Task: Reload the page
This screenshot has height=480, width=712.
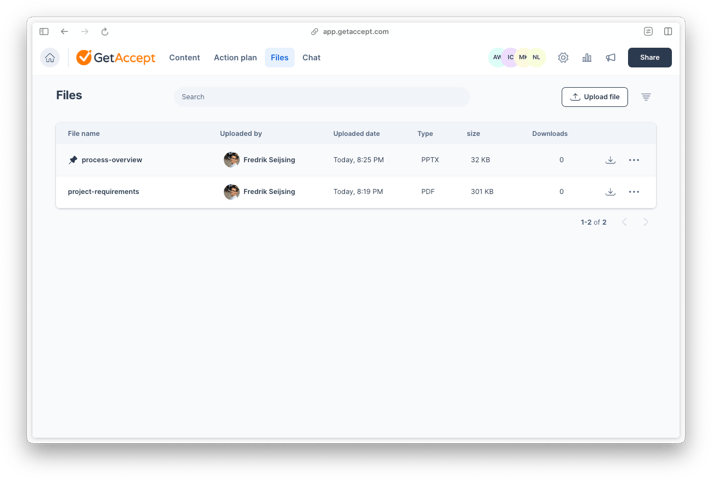Action: coord(105,31)
